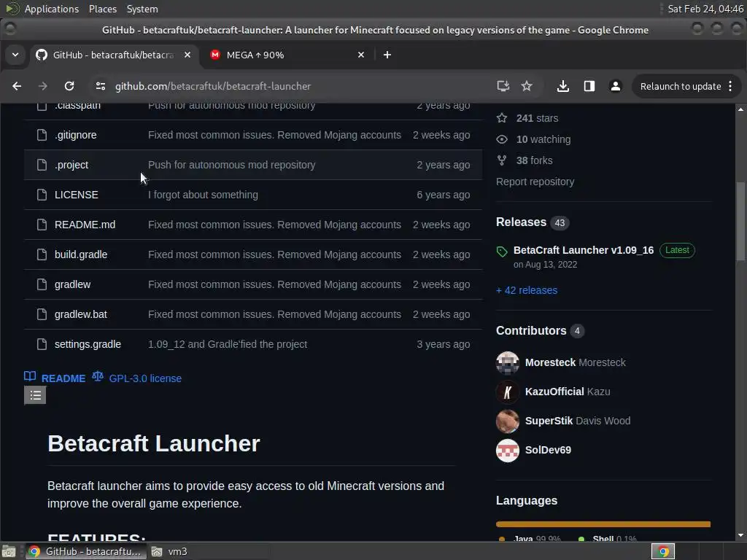Bookmark this page with the star icon
The image size is (747, 560).
[527, 86]
